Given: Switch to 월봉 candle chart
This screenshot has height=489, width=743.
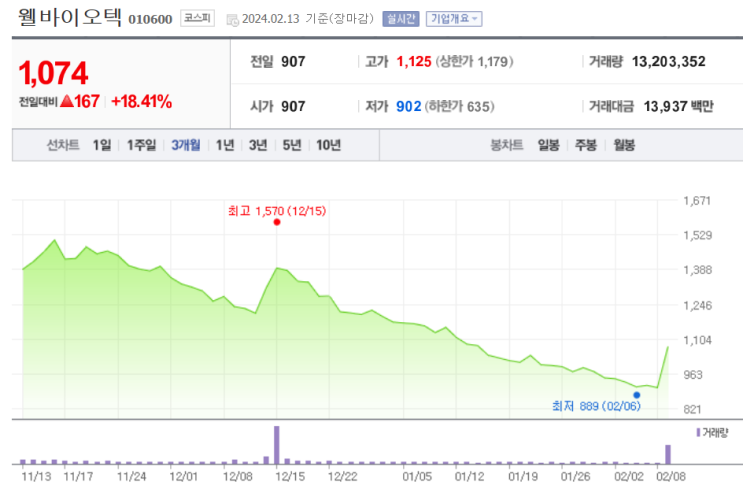Looking at the screenshot, I should click(624, 145).
